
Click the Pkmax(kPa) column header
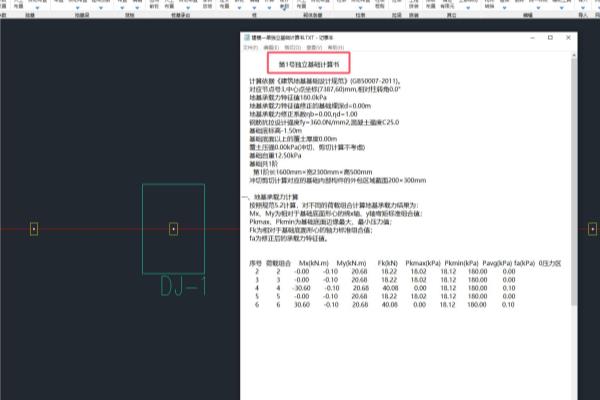(423, 263)
